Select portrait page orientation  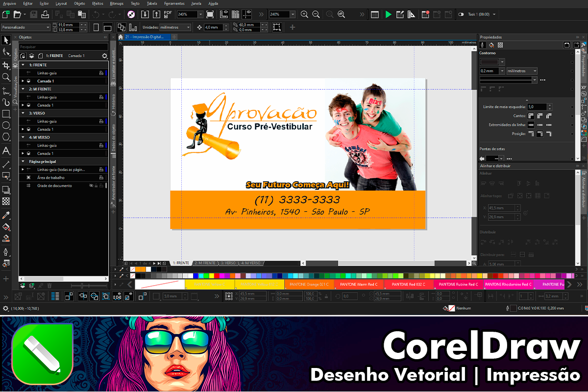pos(96,27)
